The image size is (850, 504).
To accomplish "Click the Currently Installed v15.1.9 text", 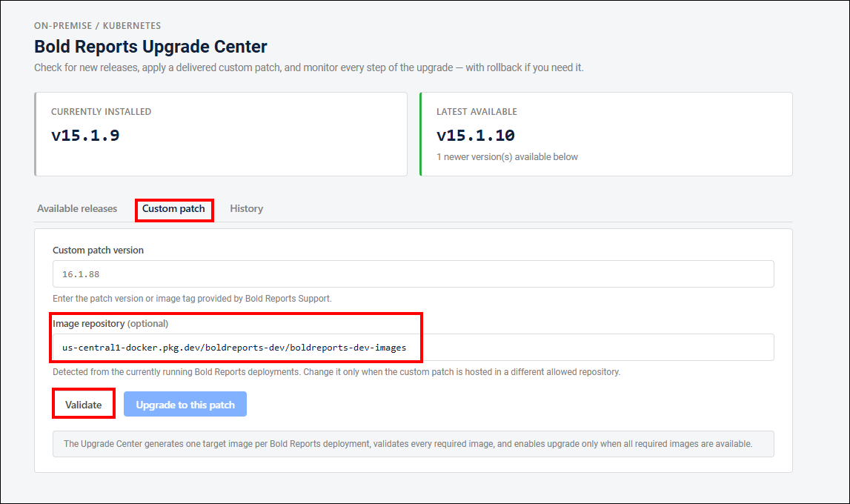I will (85, 135).
